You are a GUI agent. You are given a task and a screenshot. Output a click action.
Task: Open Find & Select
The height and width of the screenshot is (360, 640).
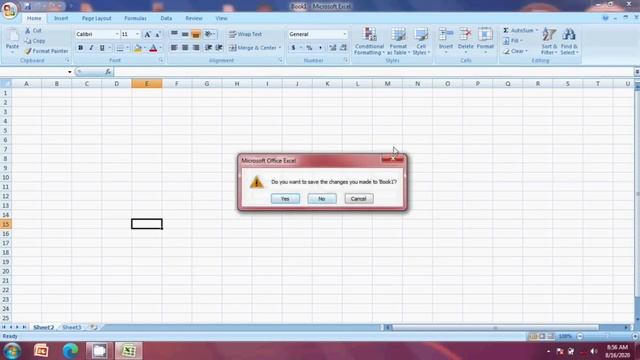click(569, 41)
